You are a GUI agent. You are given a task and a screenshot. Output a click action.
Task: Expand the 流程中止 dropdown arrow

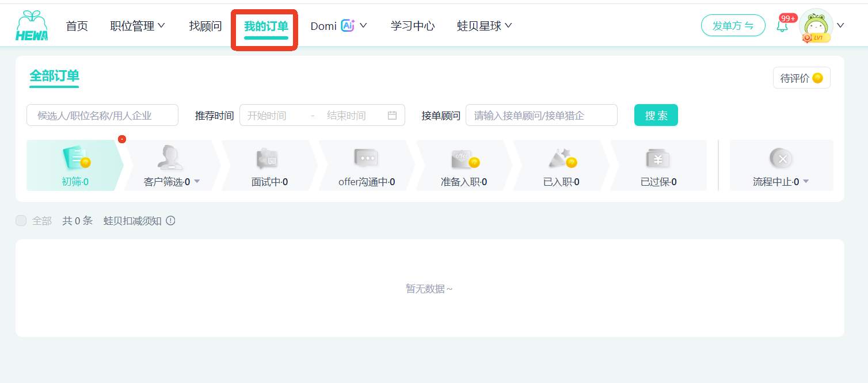pos(806,182)
